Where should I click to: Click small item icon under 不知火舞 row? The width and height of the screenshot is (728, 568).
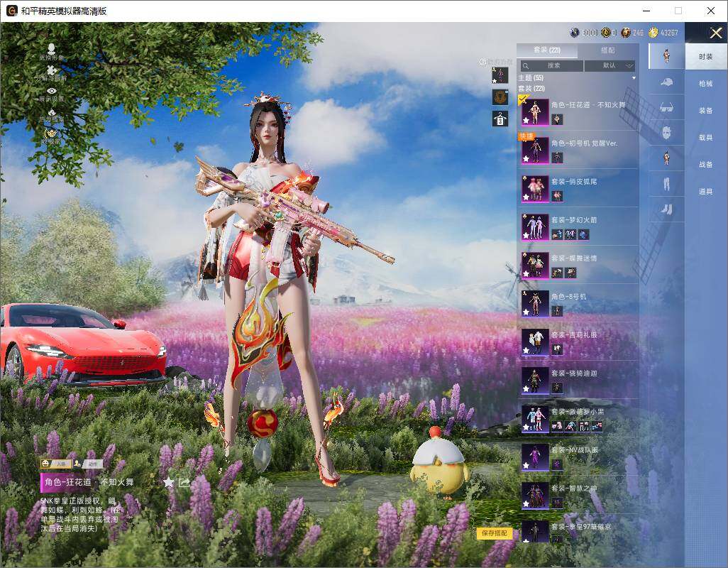pyautogui.click(x=557, y=119)
